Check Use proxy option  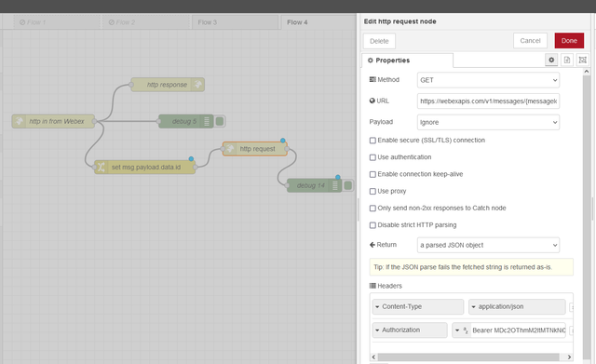click(x=372, y=191)
